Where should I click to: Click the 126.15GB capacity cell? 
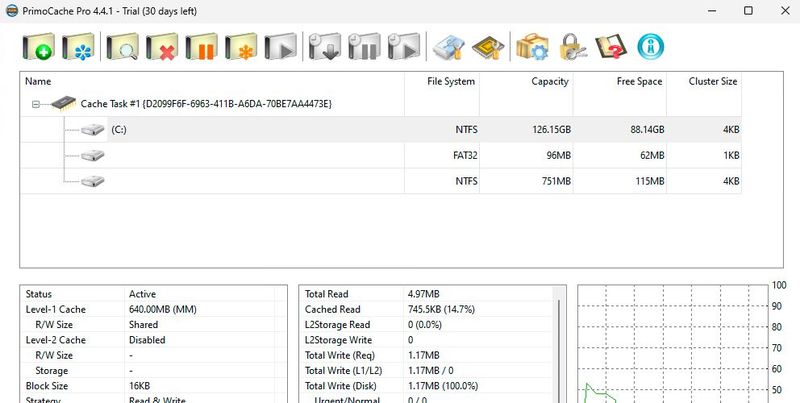pyautogui.click(x=551, y=130)
